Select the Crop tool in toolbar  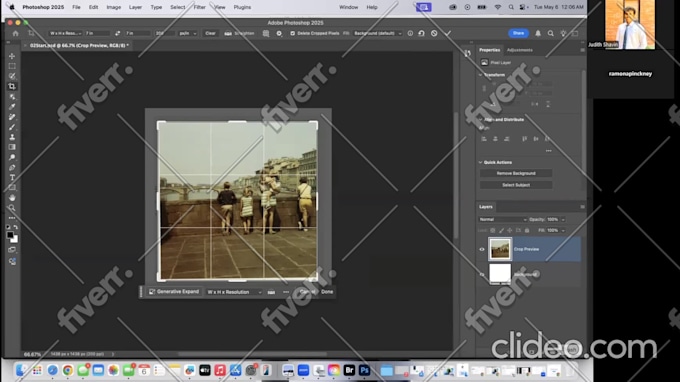click(12, 86)
